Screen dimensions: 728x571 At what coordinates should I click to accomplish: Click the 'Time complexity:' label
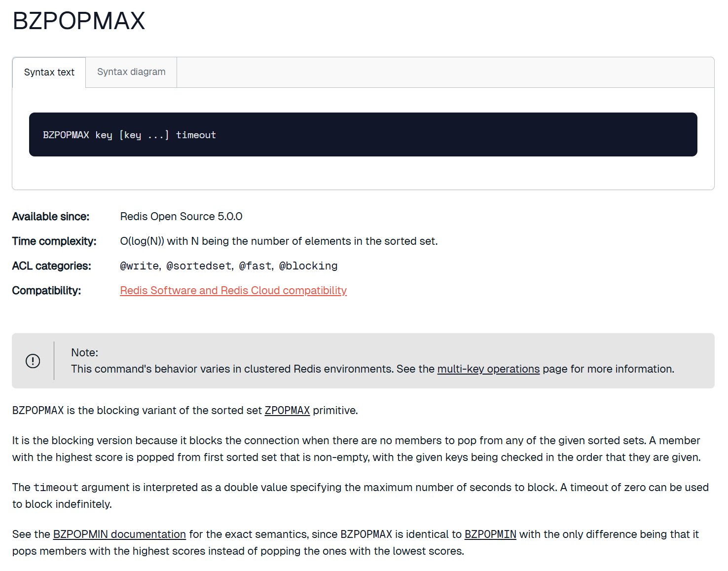click(x=54, y=241)
